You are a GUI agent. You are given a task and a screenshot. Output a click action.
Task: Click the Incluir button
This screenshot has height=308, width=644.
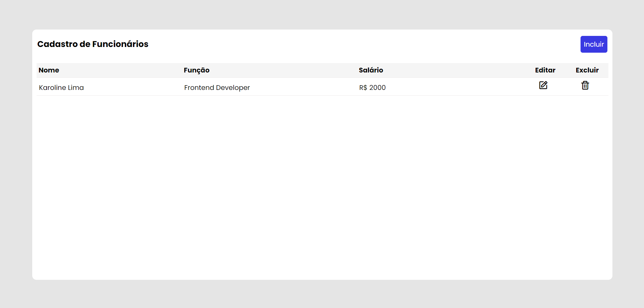tap(593, 44)
